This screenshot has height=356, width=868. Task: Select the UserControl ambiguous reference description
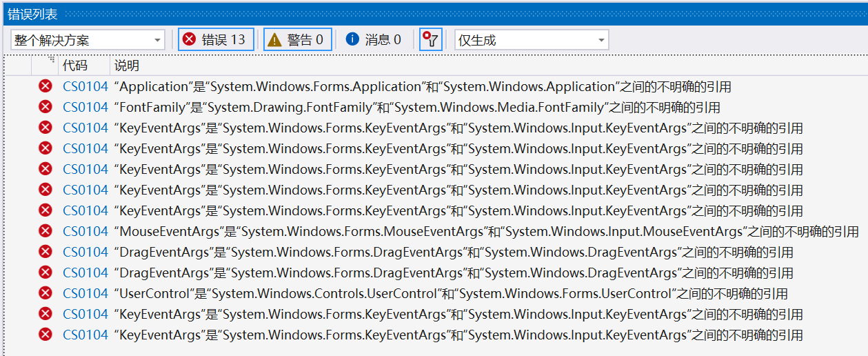[x=451, y=294]
